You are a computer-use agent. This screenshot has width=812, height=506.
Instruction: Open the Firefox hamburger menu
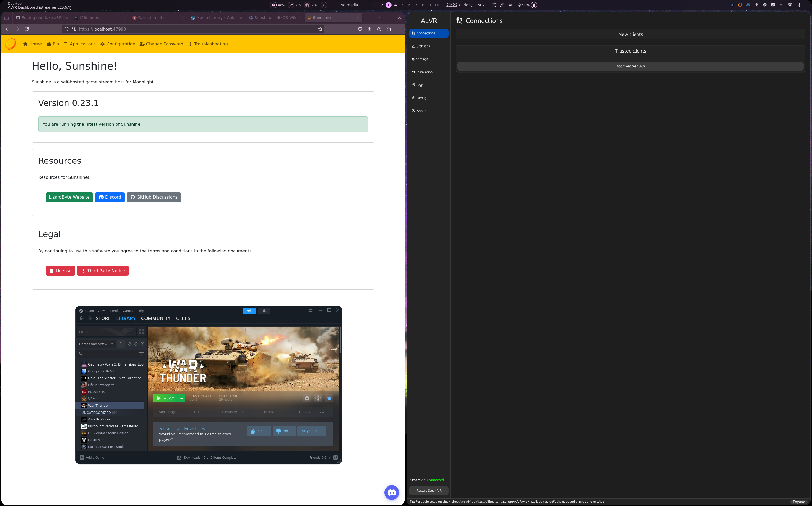click(x=398, y=29)
